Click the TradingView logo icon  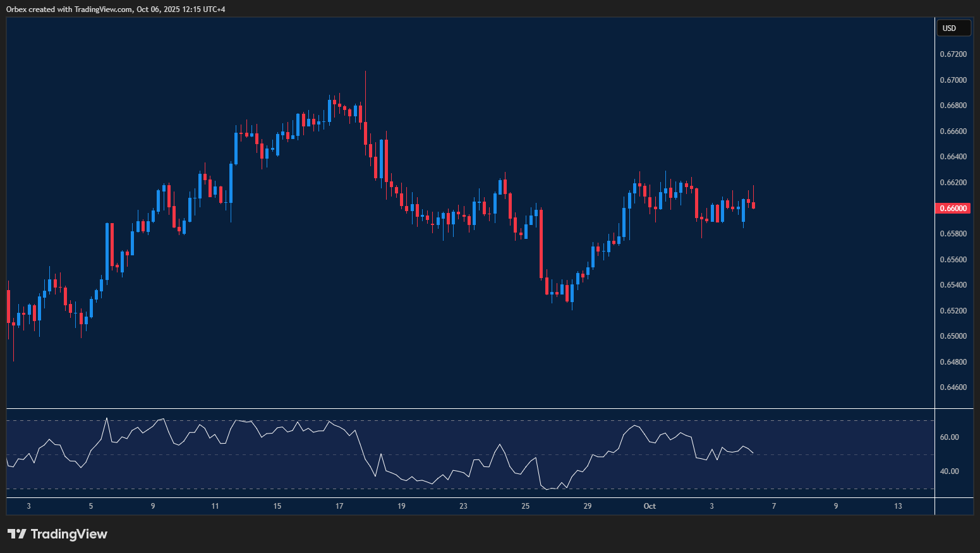click(17, 534)
